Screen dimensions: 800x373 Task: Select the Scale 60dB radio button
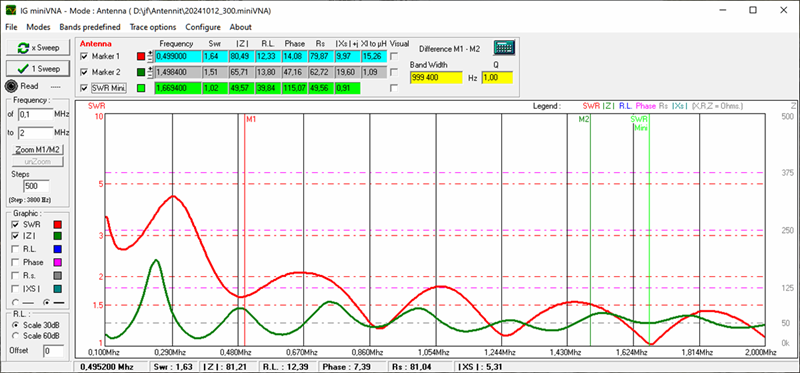point(15,336)
